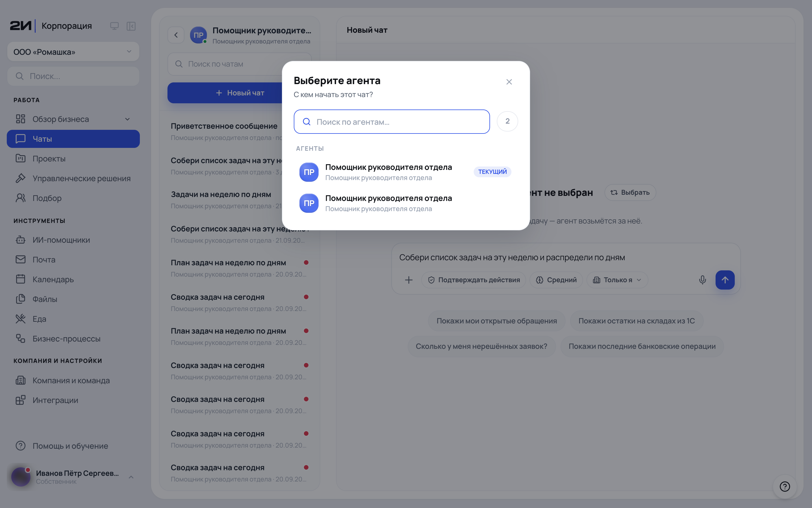Choose suggestion Покажи остатки на складах из 1С
Screen dimensions: 812x508
637,321
